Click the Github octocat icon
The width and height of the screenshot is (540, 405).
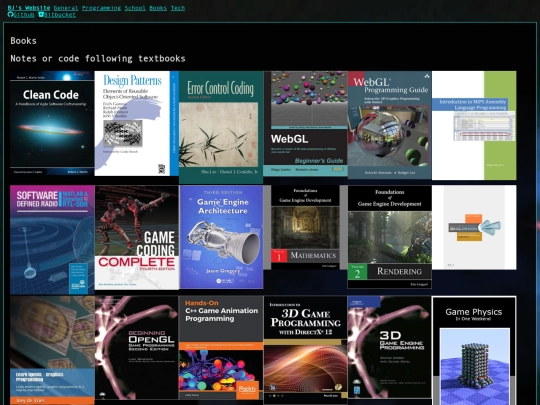click(x=10, y=14)
